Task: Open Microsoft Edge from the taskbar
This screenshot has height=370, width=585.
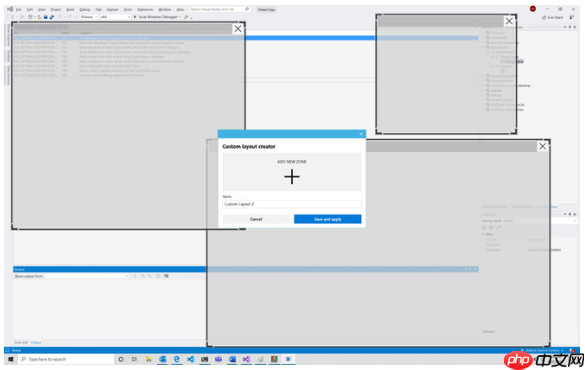Action: (x=176, y=359)
